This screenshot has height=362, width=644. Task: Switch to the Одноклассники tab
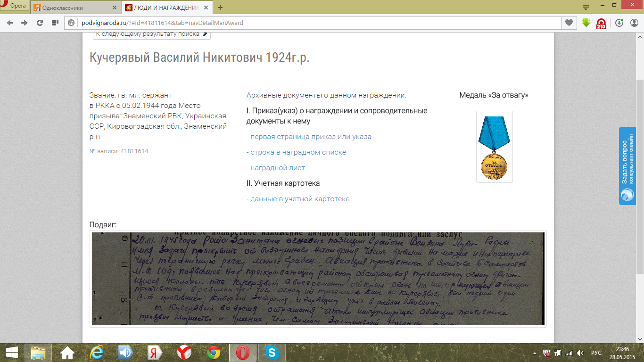click(x=71, y=8)
